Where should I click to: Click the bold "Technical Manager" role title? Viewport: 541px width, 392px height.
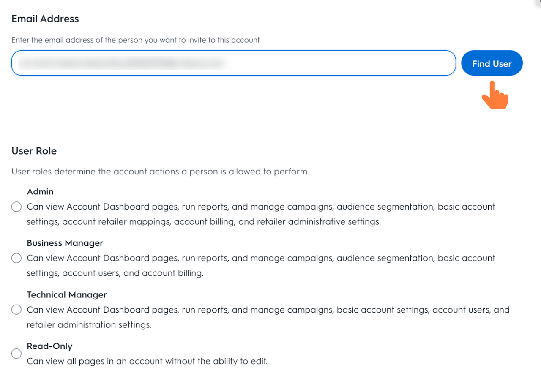67,295
